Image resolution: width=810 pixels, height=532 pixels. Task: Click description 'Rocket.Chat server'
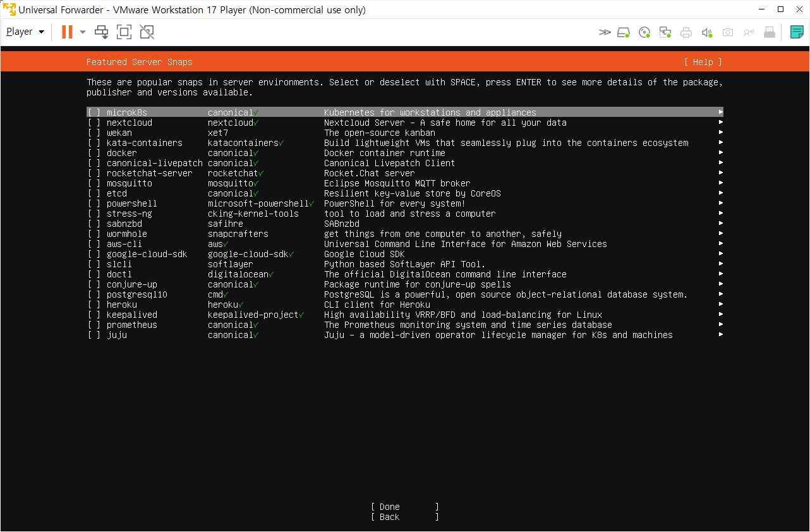pos(370,173)
